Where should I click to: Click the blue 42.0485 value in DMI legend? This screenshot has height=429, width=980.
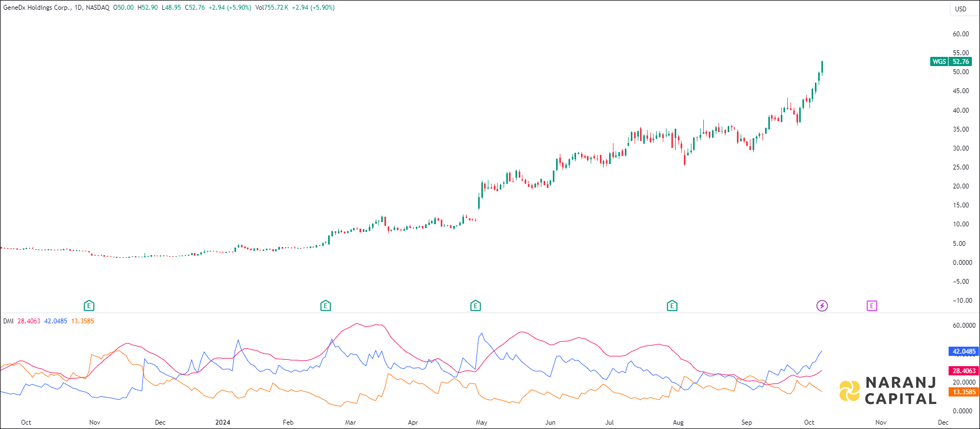56,321
